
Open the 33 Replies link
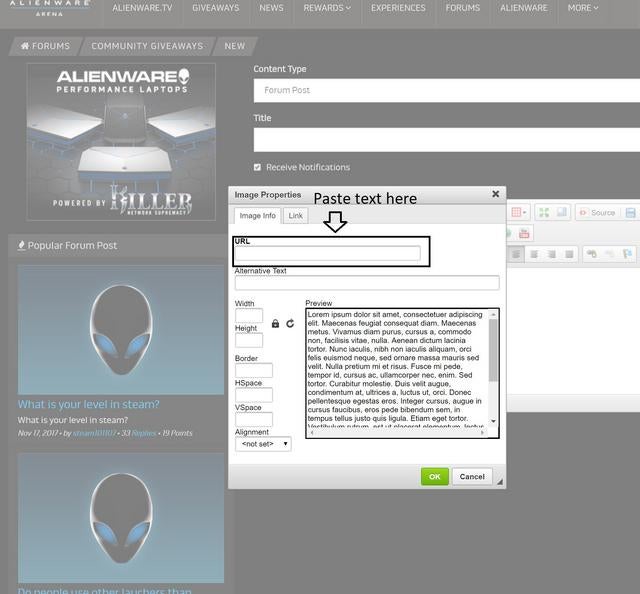[x=138, y=433]
